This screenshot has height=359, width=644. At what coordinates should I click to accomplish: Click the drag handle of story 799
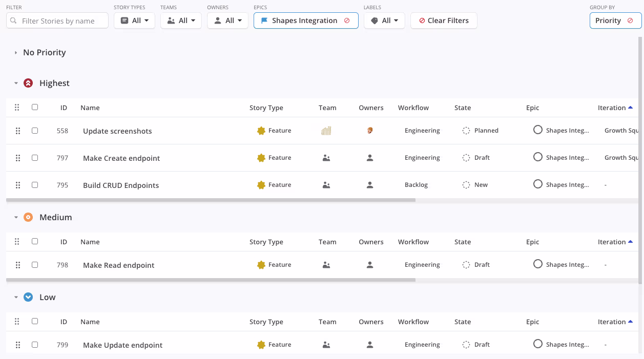(x=18, y=345)
